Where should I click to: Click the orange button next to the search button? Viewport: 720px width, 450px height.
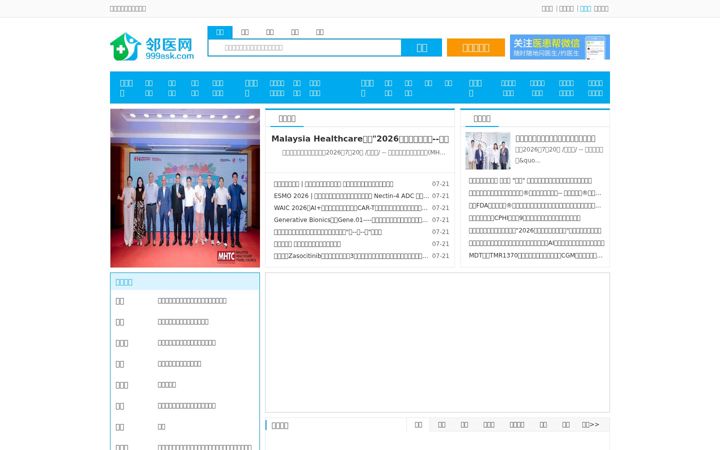click(x=476, y=48)
